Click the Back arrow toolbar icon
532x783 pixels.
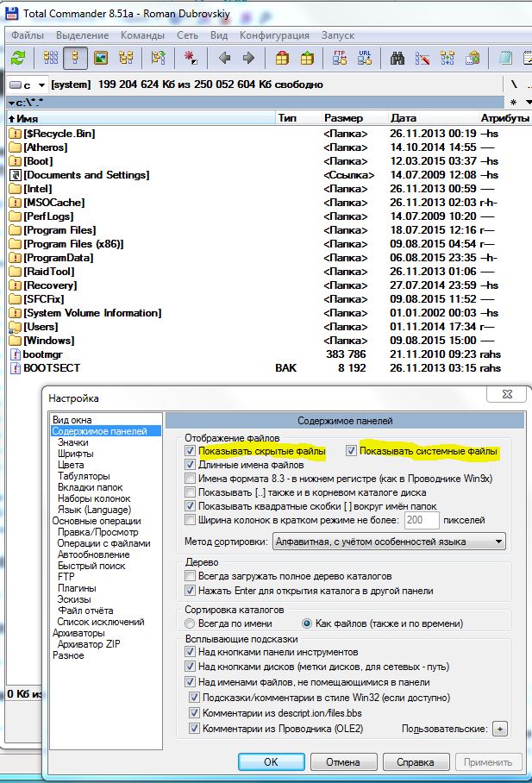coord(225,58)
